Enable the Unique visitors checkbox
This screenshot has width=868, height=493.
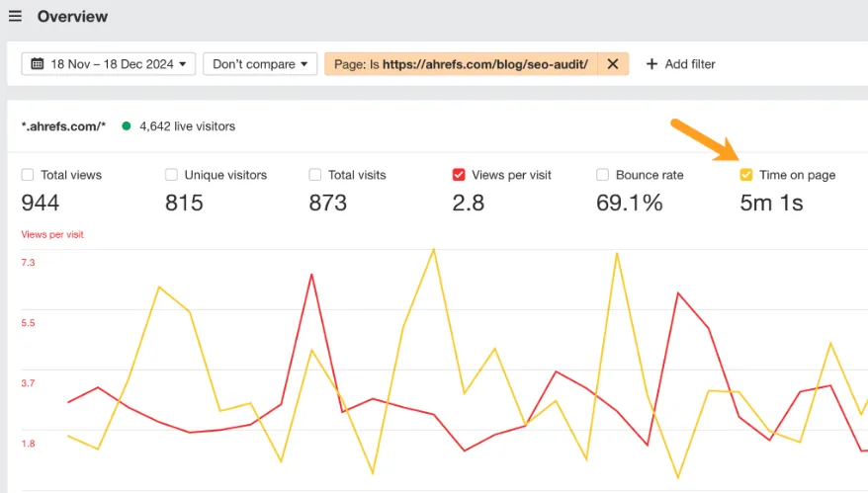(x=172, y=175)
